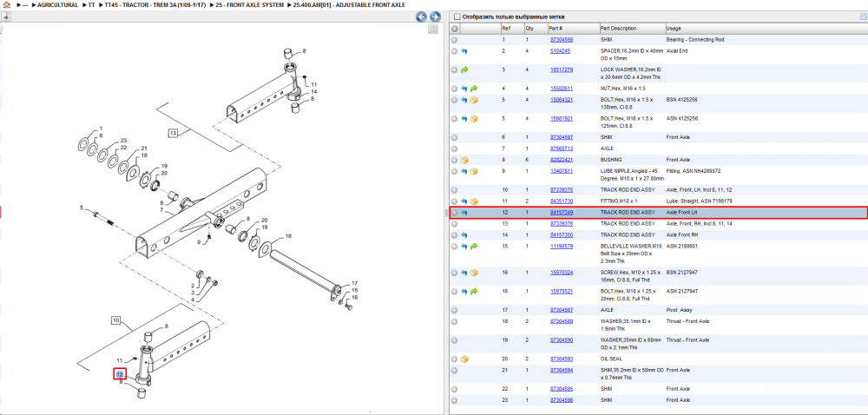Click blue arrow on FITTING M10 x 1 row
Viewport: 868px width, 415px height.
coord(464,201)
